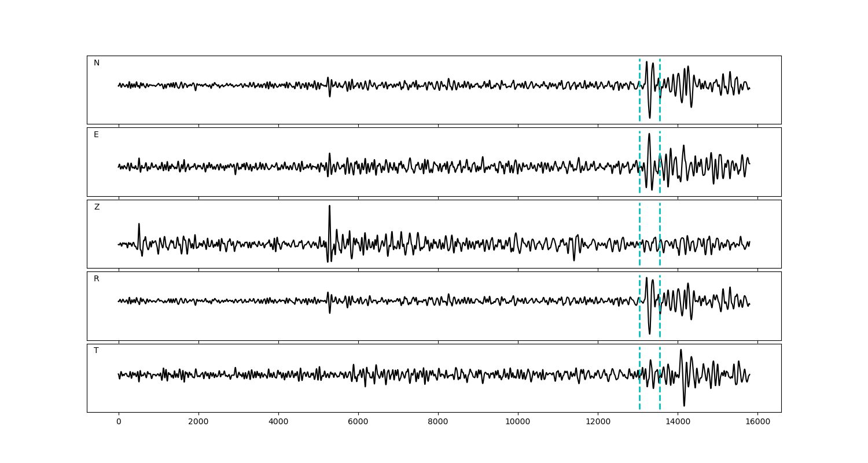Image resolution: width=868 pixels, height=463 pixels.
Task: Click the right cyan dashed line in N panel
Action: click(660, 104)
